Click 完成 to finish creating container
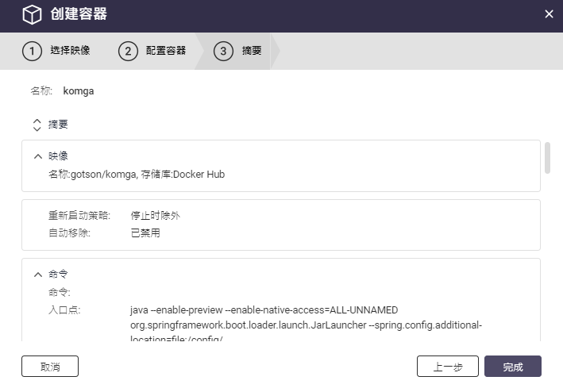 513,366
